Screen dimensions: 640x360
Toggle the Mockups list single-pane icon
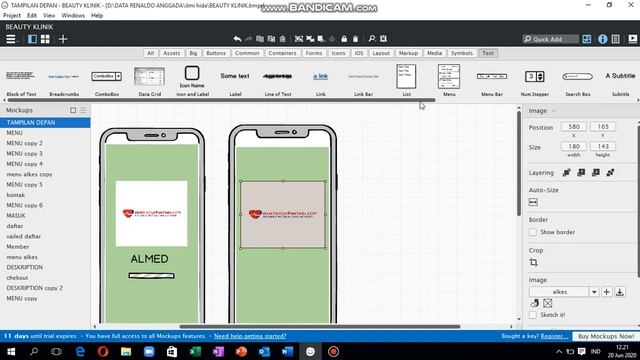(73, 110)
